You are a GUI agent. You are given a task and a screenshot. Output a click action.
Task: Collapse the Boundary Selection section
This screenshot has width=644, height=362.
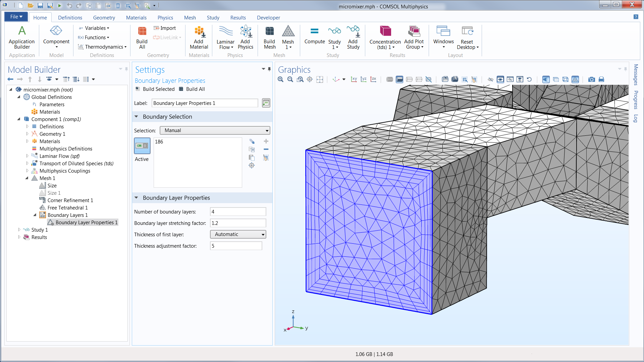click(137, 117)
